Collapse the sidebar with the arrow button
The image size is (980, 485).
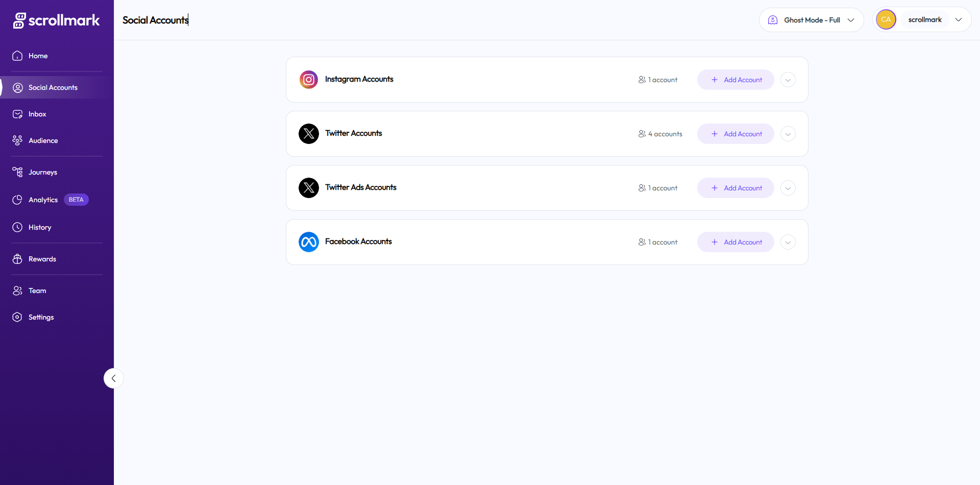pos(113,378)
